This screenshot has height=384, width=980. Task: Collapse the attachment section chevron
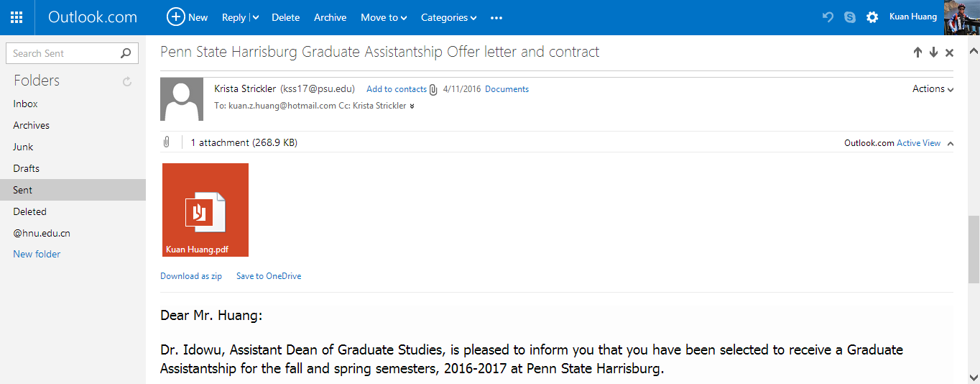951,143
